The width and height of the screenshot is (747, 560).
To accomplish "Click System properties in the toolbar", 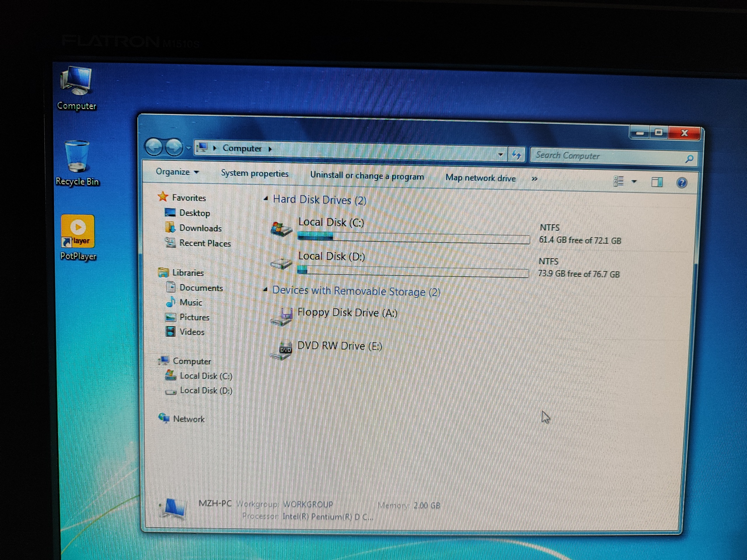I will point(255,174).
